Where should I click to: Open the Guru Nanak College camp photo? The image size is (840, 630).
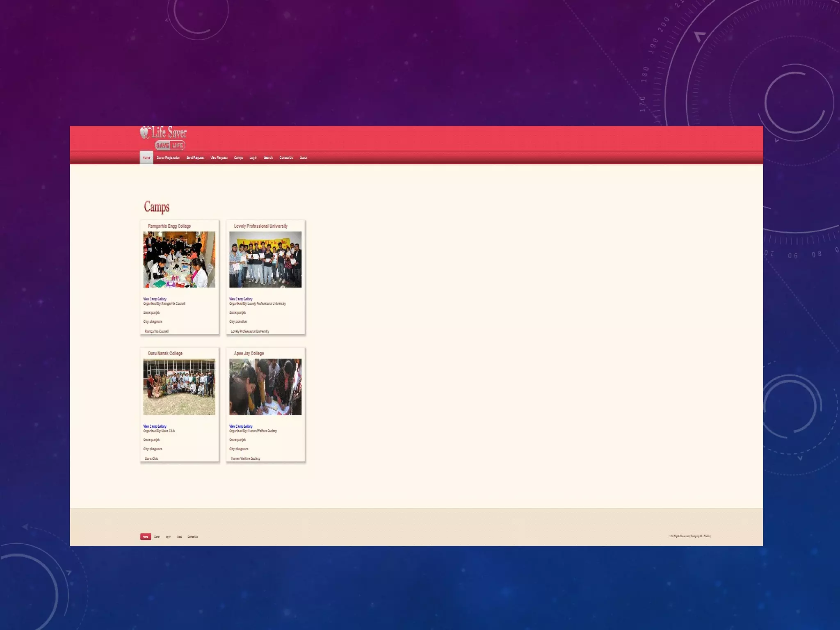tap(179, 387)
